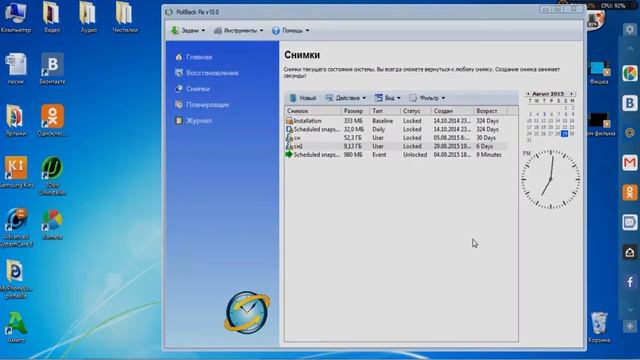The height and width of the screenshot is (360, 640).
Task: Open the Фишка desktop icon
Action: click(x=599, y=73)
